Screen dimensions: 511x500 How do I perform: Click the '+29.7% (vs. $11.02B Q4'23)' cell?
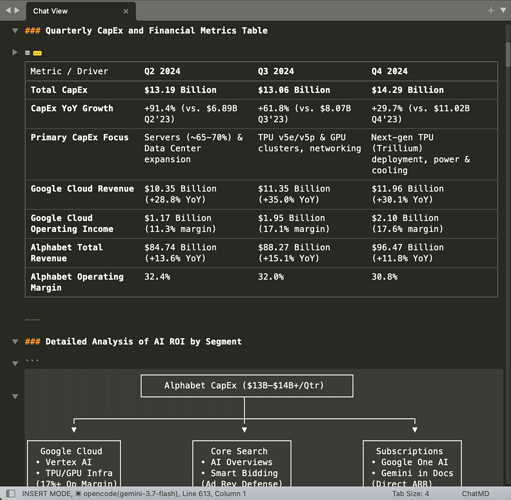click(x=421, y=114)
